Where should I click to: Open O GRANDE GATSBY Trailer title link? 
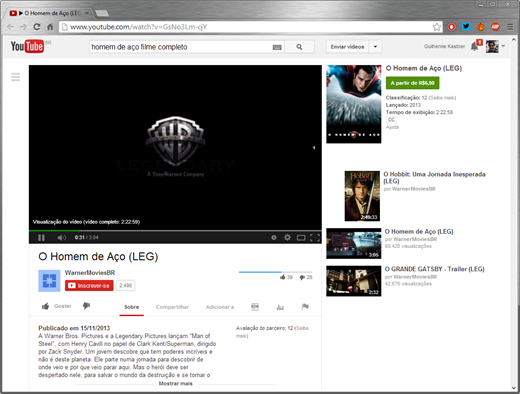tap(434, 269)
